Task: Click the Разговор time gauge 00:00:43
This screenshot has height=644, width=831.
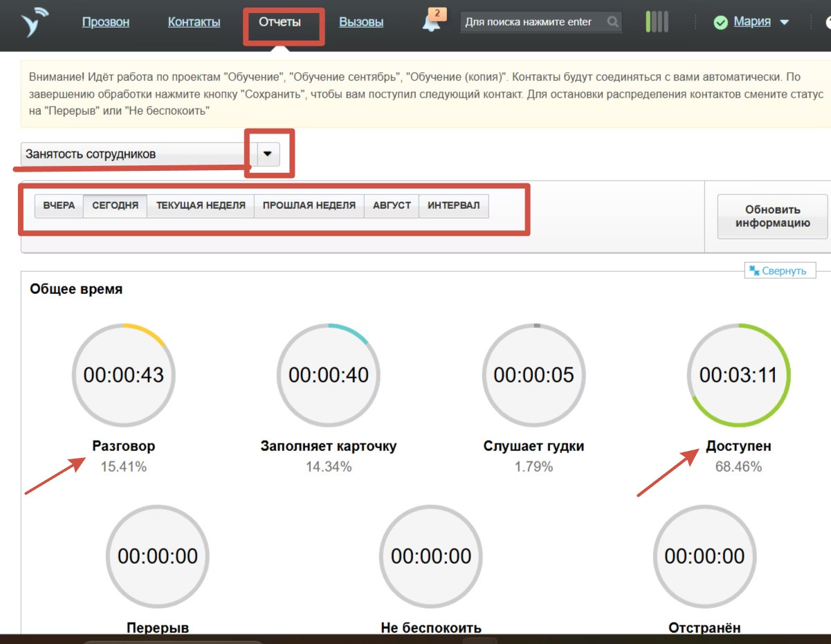Action: point(123,374)
